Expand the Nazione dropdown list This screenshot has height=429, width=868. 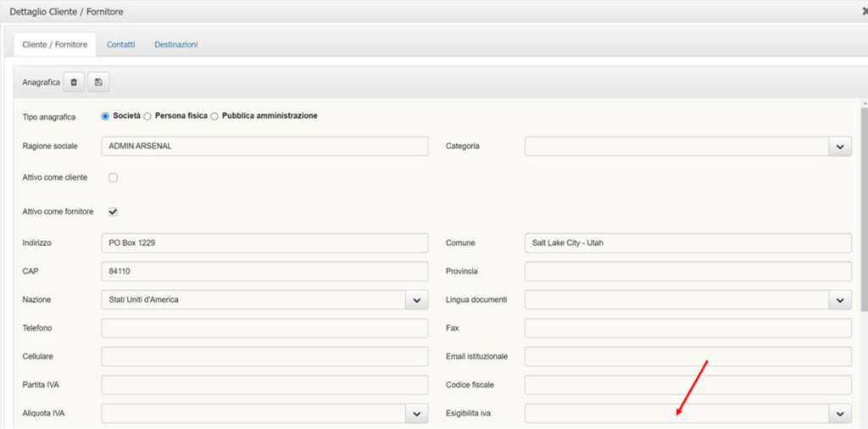pyautogui.click(x=417, y=299)
